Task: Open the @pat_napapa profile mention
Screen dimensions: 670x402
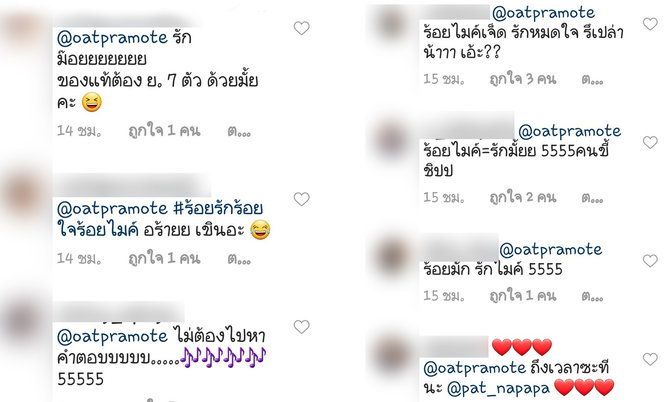Action: click(498, 388)
